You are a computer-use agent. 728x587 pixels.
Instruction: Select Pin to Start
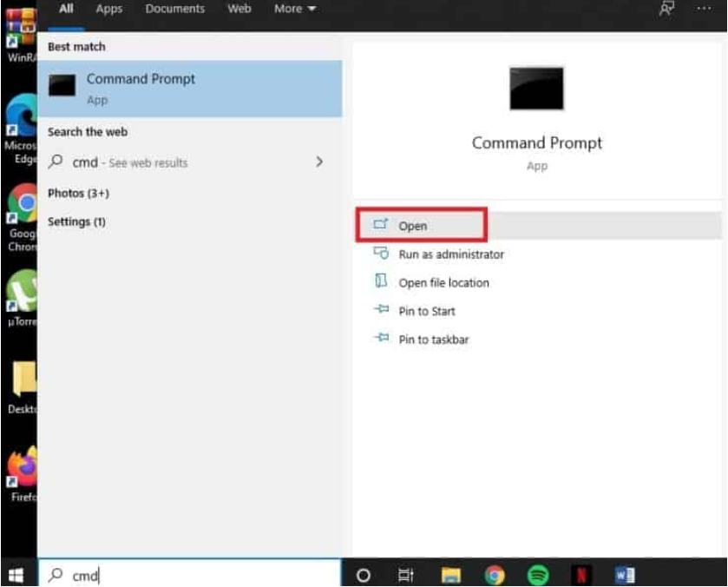[x=427, y=312]
